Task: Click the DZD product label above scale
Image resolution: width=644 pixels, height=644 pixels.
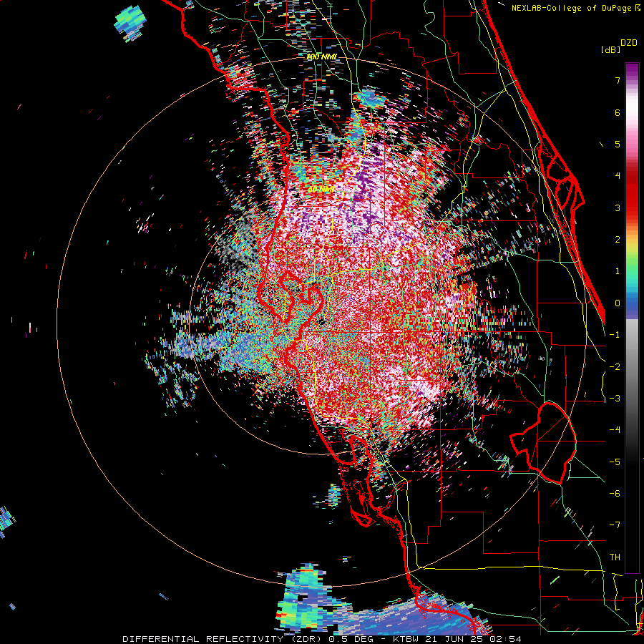Action: pos(629,43)
